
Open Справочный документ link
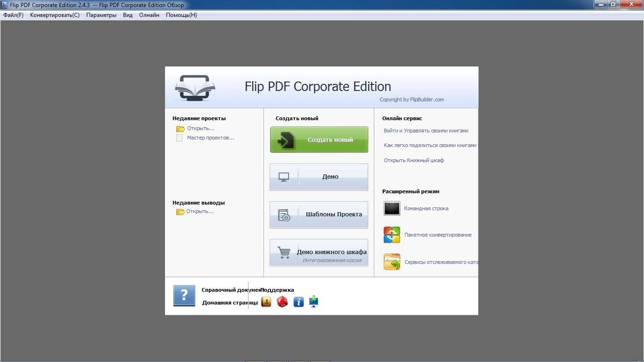(230, 290)
